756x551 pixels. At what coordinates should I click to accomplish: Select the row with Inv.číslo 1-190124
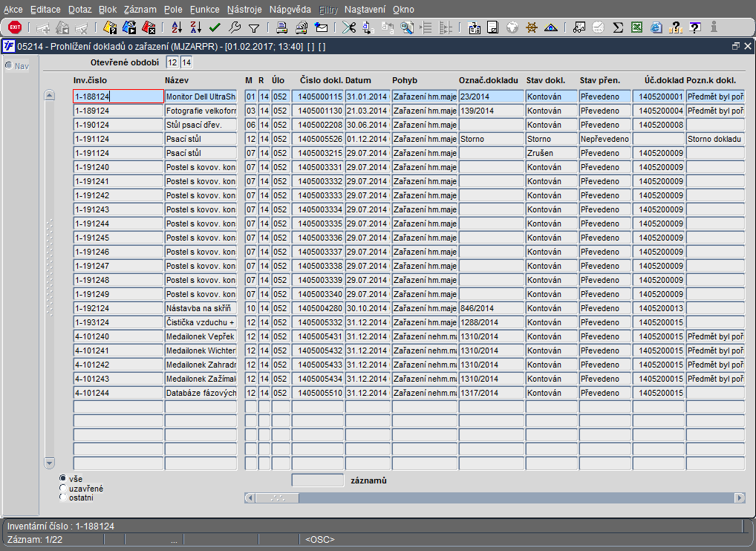118,125
